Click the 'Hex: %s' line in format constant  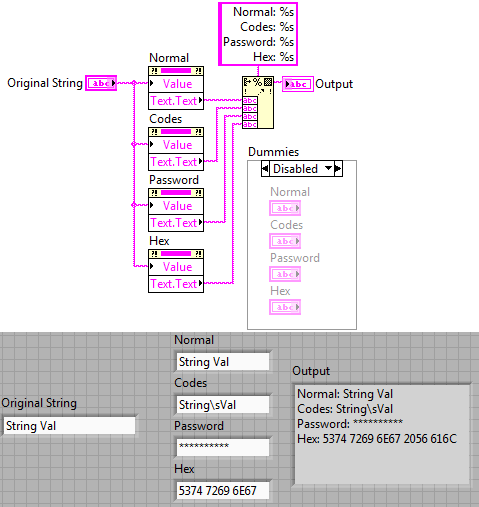coord(273,57)
